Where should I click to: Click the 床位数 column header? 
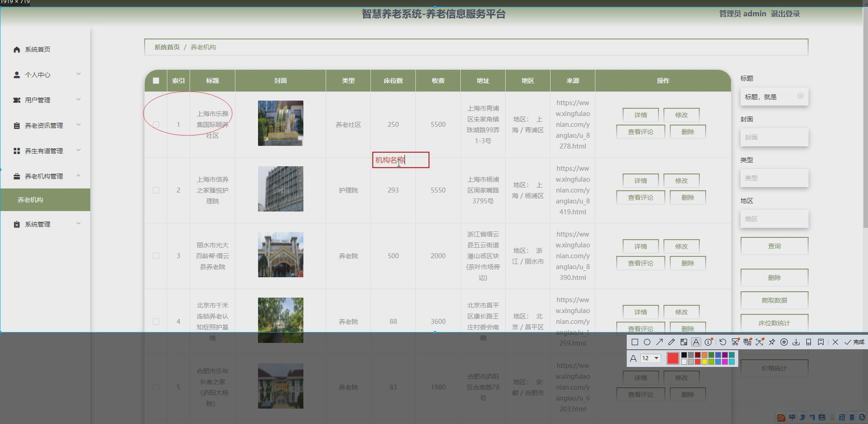[393, 81]
